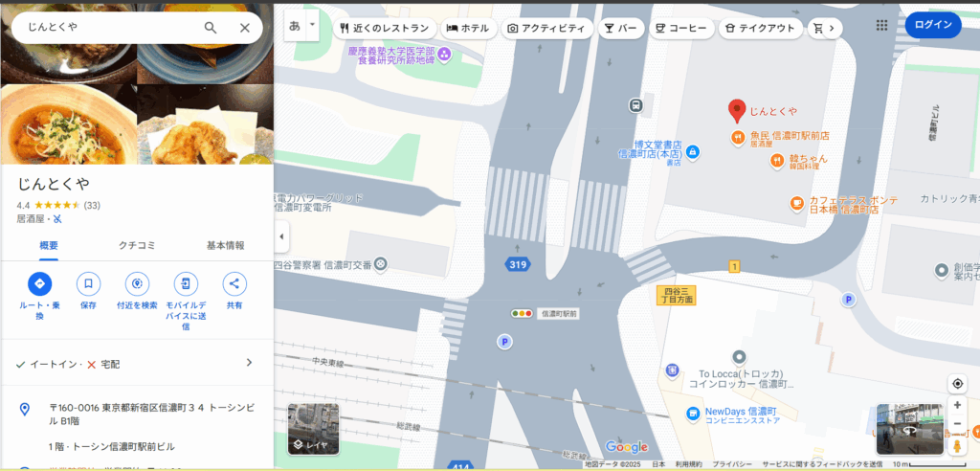Screen dimensions: 980x471
Task: Click the 四谷警察署 信濃町交番 marker
Action: point(380,264)
